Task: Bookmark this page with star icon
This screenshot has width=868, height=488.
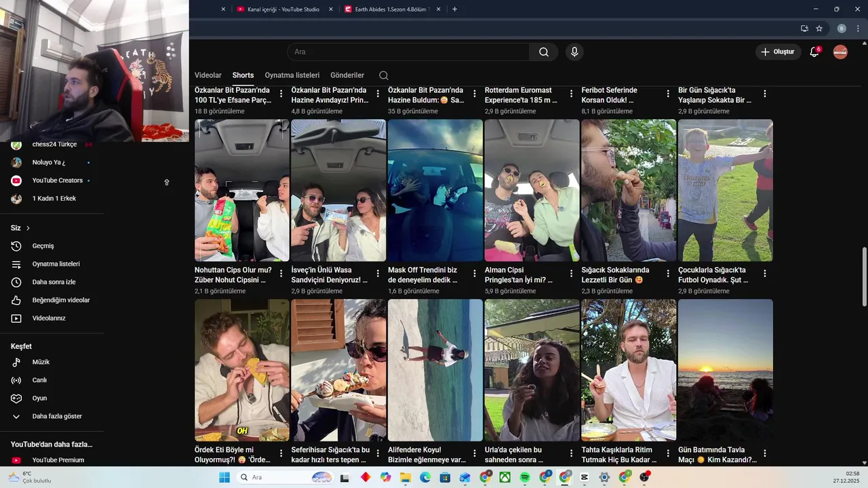Action: pyautogui.click(x=819, y=28)
